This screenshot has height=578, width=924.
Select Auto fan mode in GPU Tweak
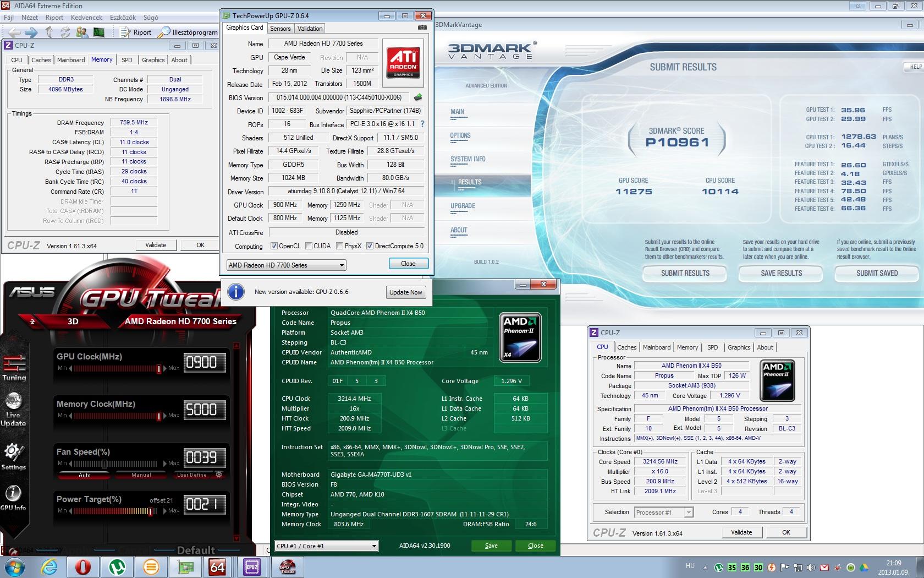click(x=85, y=475)
